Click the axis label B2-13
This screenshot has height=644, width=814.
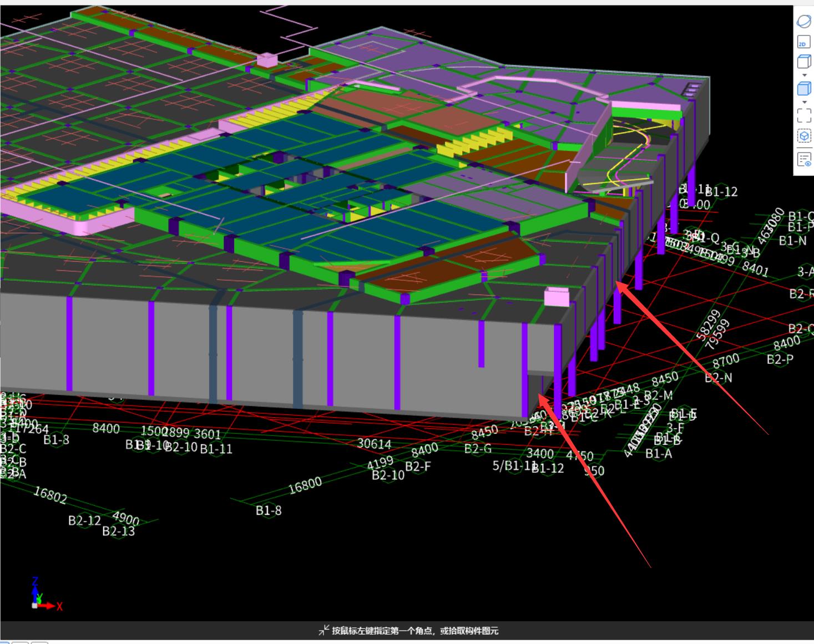119,531
